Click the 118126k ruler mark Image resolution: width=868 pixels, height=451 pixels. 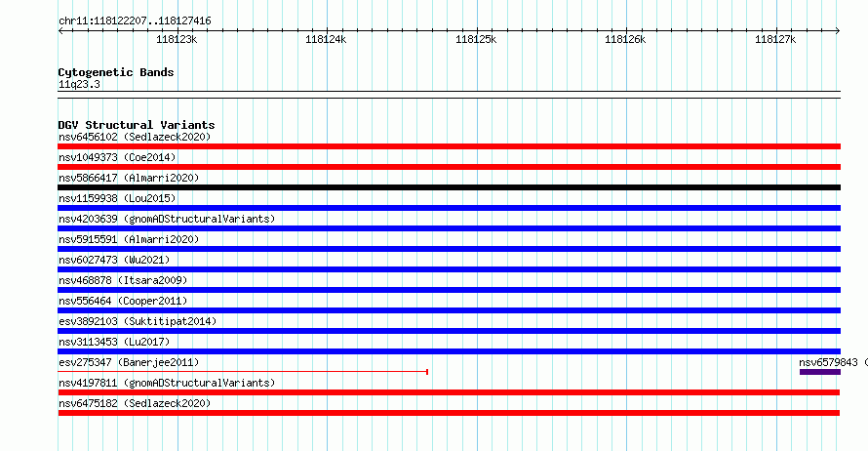click(x=625, y=39)
